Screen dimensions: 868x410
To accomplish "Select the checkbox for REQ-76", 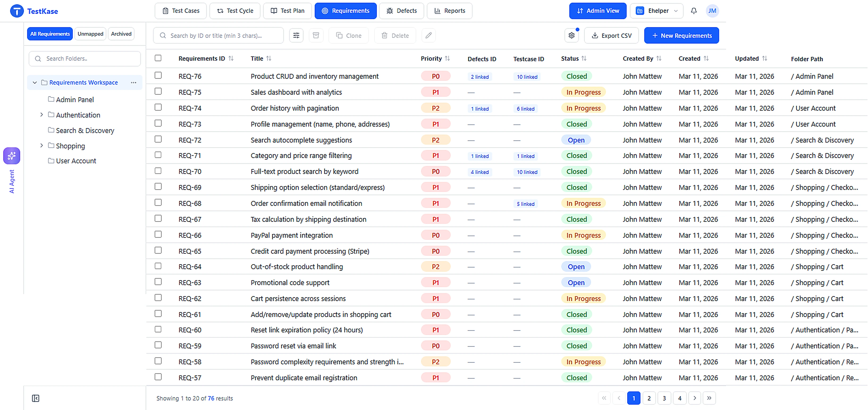I will [x=158, y=75].
